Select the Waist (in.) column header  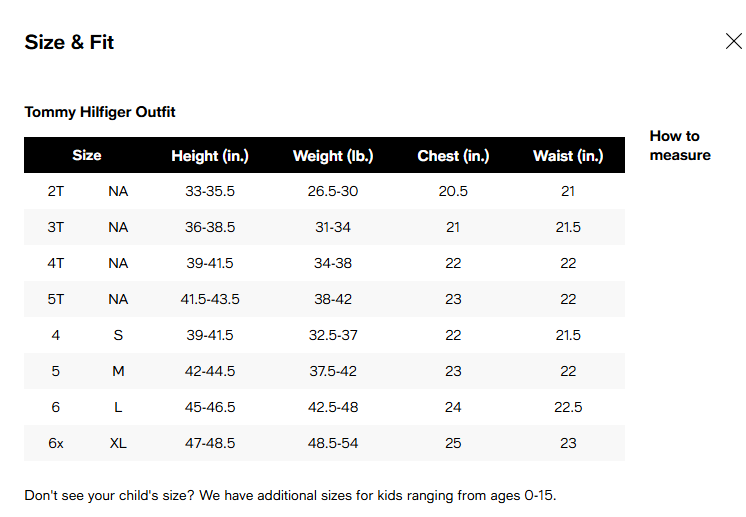[568, 156]
